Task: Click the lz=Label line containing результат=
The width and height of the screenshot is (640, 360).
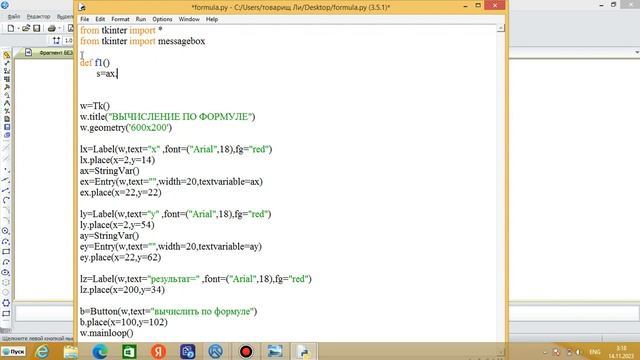Action: 196,279
